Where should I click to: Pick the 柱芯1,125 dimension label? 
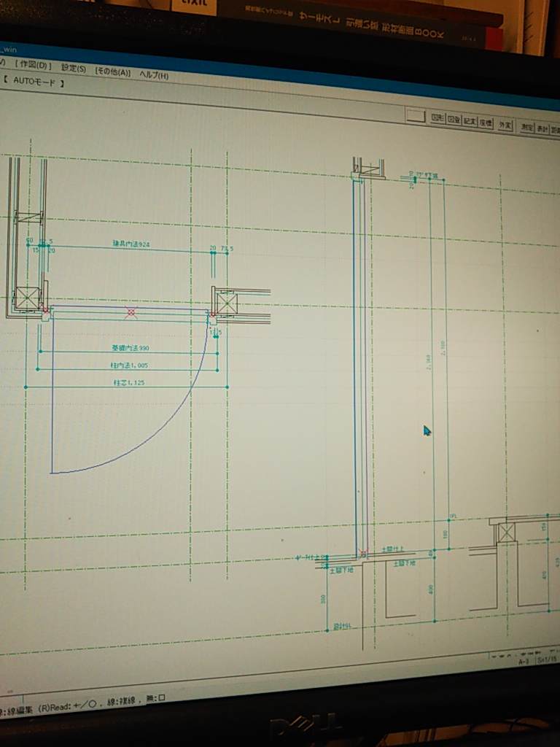click(129, 382)
